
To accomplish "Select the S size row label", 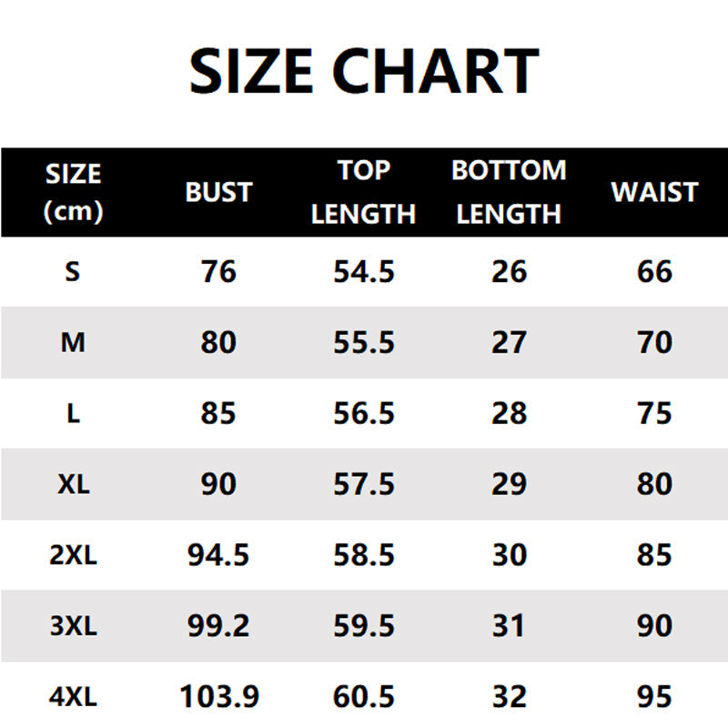I will click(x=73, y=271).
